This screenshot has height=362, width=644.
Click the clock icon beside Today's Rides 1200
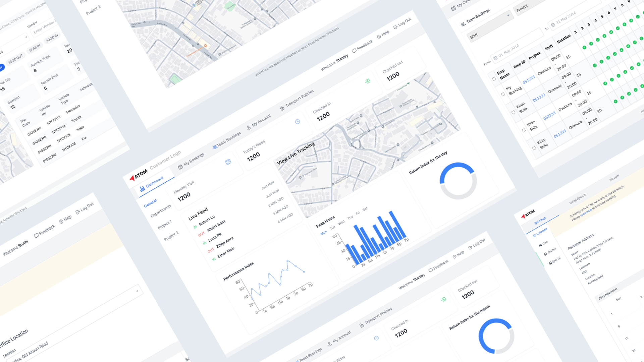298,122
